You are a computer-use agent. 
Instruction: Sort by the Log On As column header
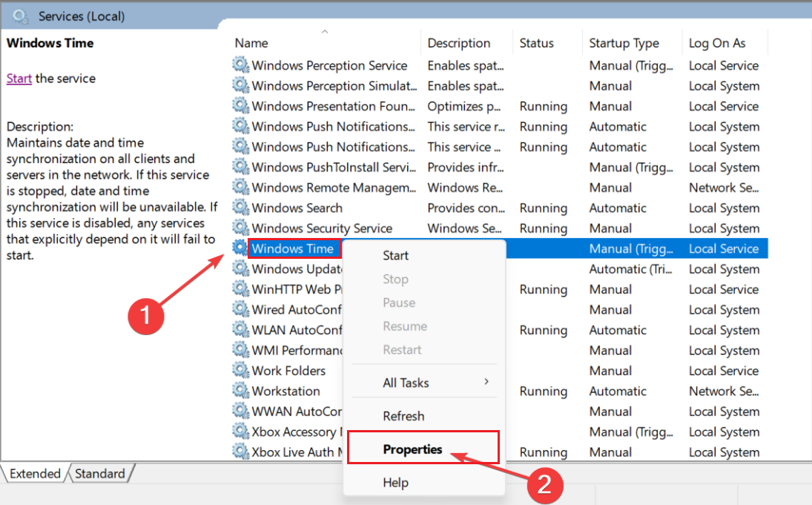click(x=717, y=43)
